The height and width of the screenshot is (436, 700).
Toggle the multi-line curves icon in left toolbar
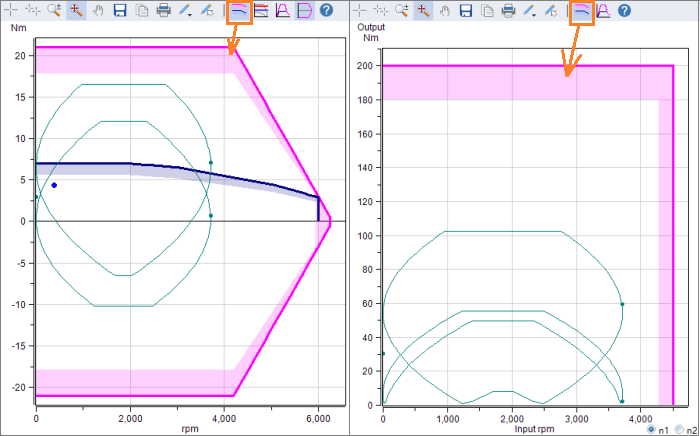point(261,11)
